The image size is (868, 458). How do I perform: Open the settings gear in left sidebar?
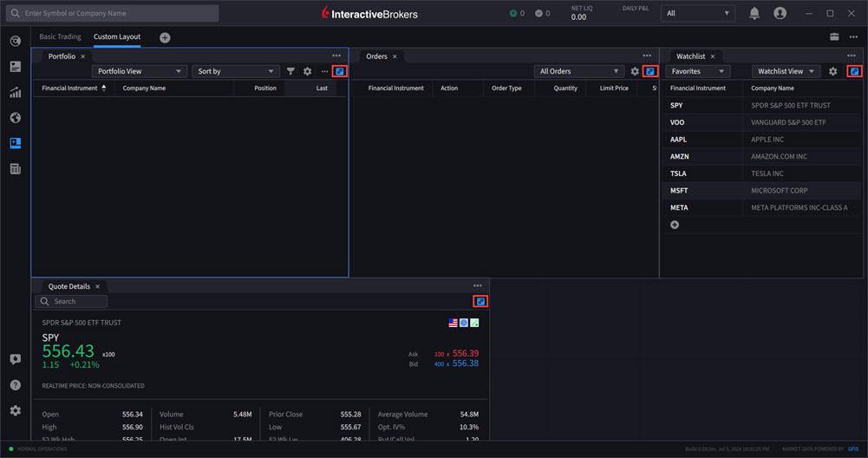click(16, 410)
